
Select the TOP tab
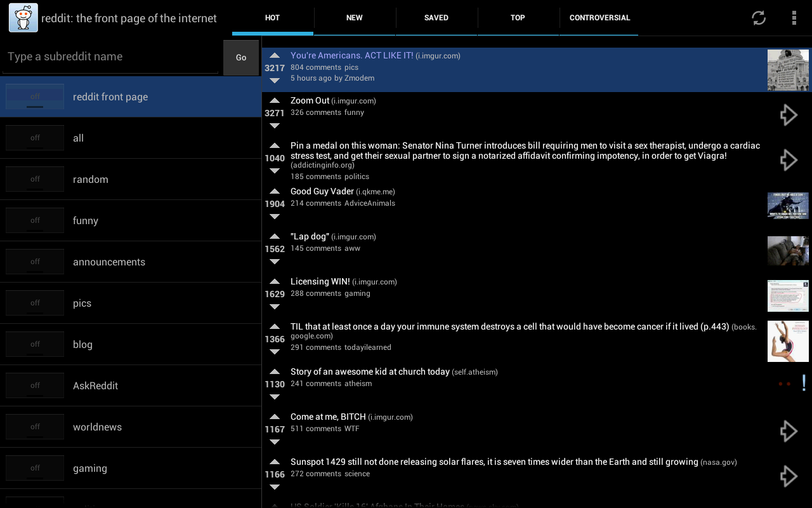click(x=518, y=18)
